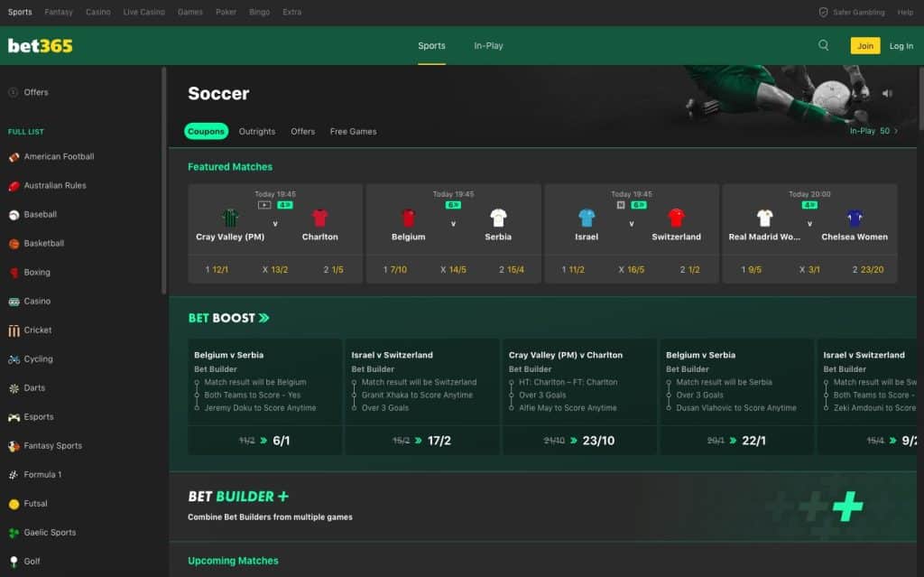Play live stream for Cray Valley match
924x577 pixels.
(x=263, y=205)
